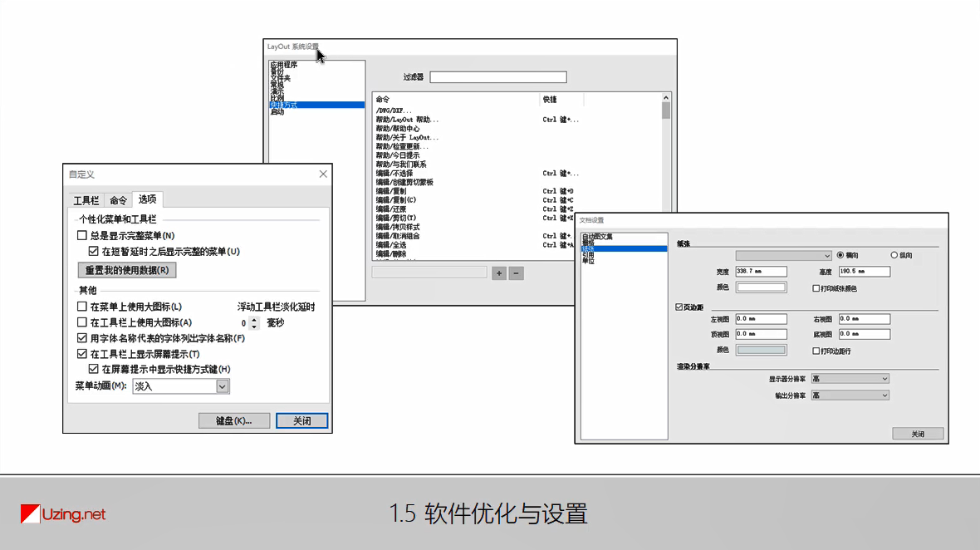Viewport: 980px width, 550px height.
Task: Select the 横向 orientation radio button
Action: (x=841, y=254)
